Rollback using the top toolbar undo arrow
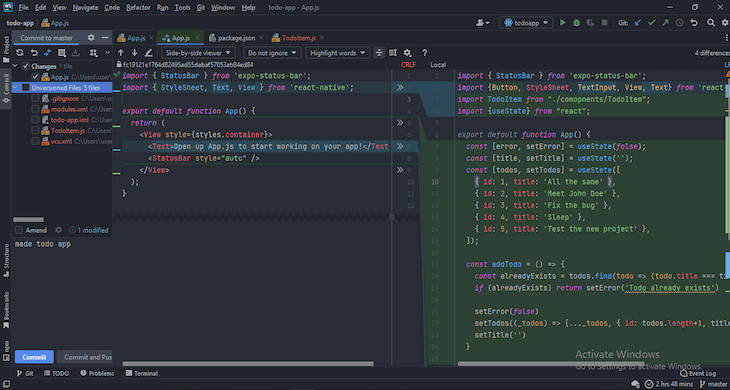Screen dimensions: 730x390 [694, 23]
